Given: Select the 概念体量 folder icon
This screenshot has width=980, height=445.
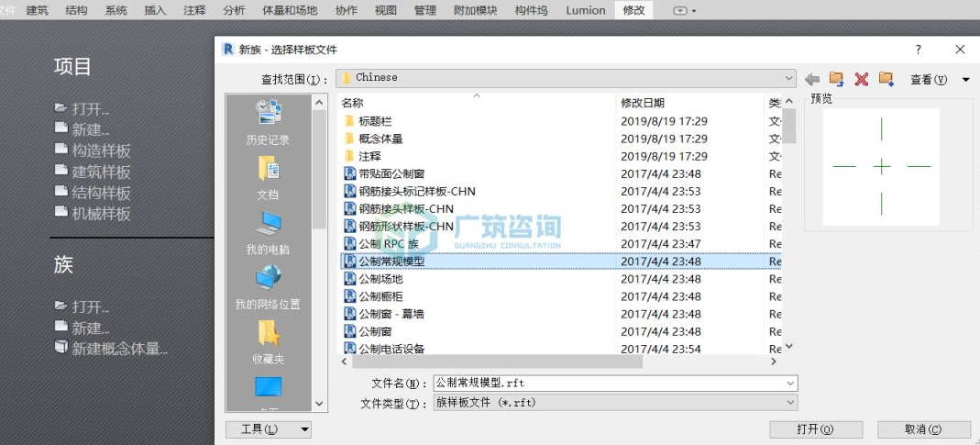Looking at the screenshot, I should coord(349,139).
